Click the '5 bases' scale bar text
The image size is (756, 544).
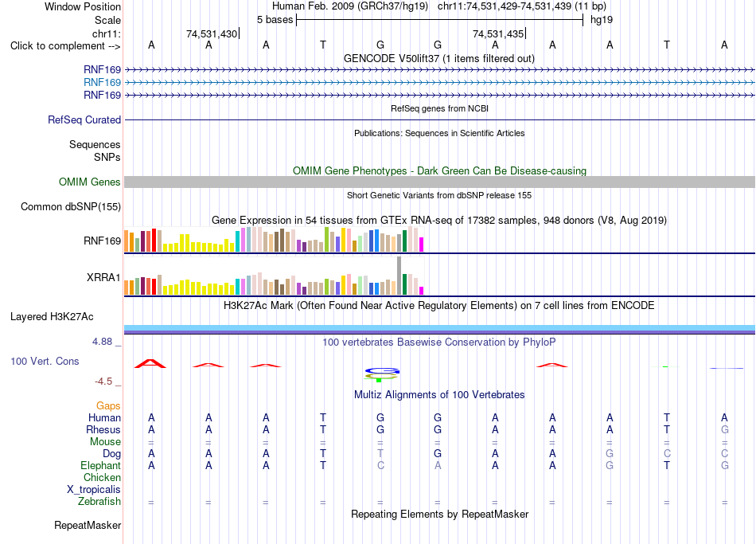275,20
